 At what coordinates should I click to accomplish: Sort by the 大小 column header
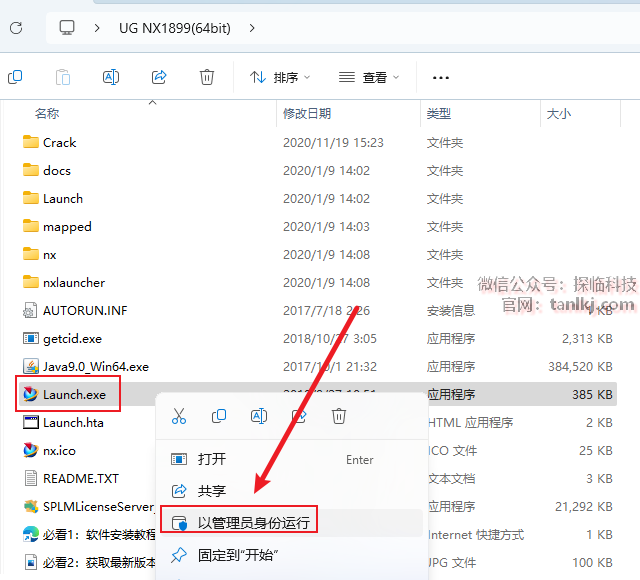coord(558,113)
